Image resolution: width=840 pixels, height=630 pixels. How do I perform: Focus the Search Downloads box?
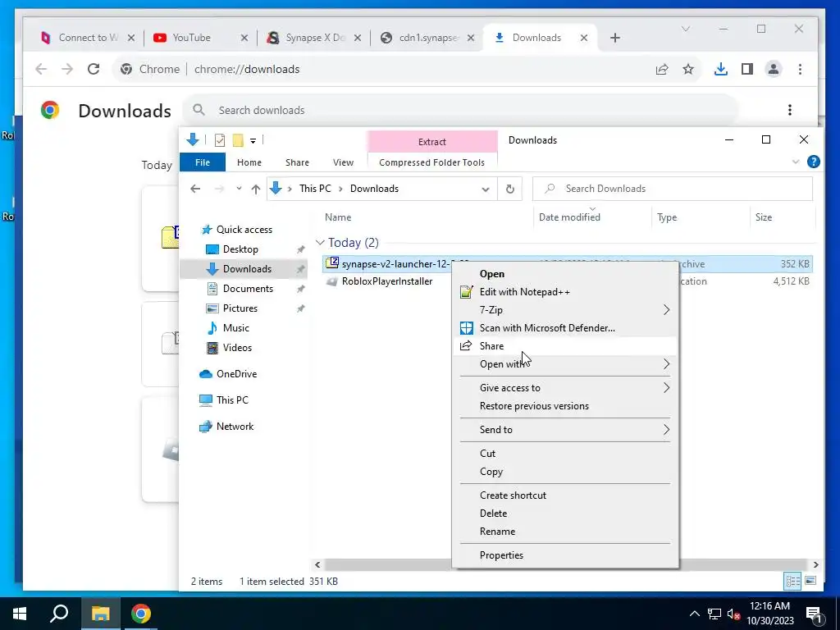(x=673, y=189)
